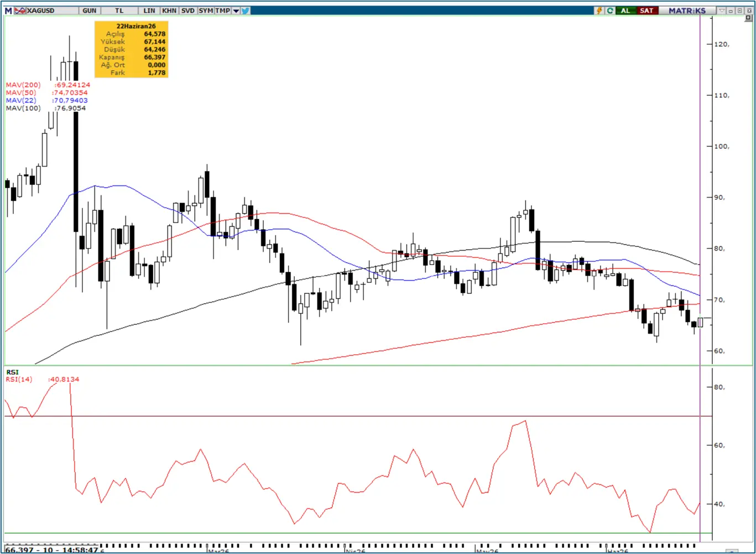
Task: Click the Fark value 1,778
Action: coord(157,73)
